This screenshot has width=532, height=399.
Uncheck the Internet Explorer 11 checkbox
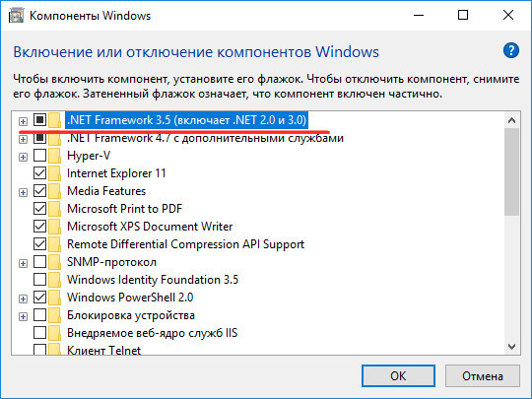(x=39, y=173)
